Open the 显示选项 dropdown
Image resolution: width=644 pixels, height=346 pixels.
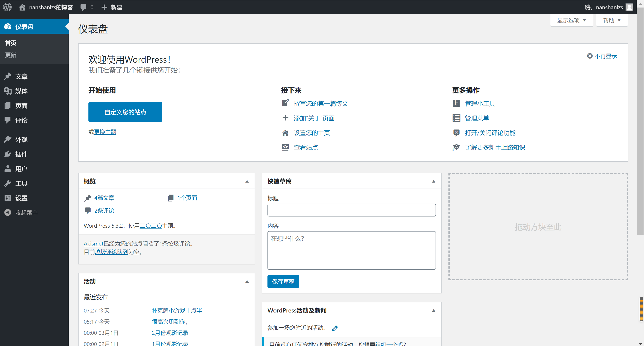(x=571, y=20)
